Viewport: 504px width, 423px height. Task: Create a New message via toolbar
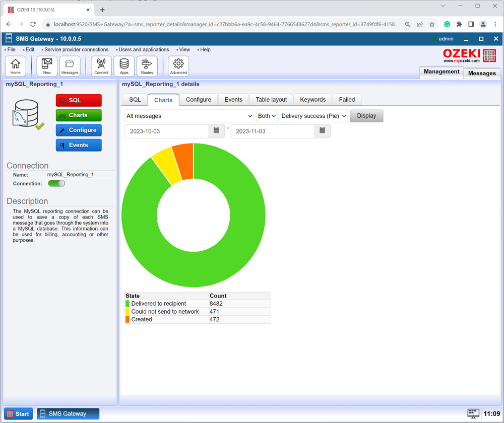(x=47, y=66)
